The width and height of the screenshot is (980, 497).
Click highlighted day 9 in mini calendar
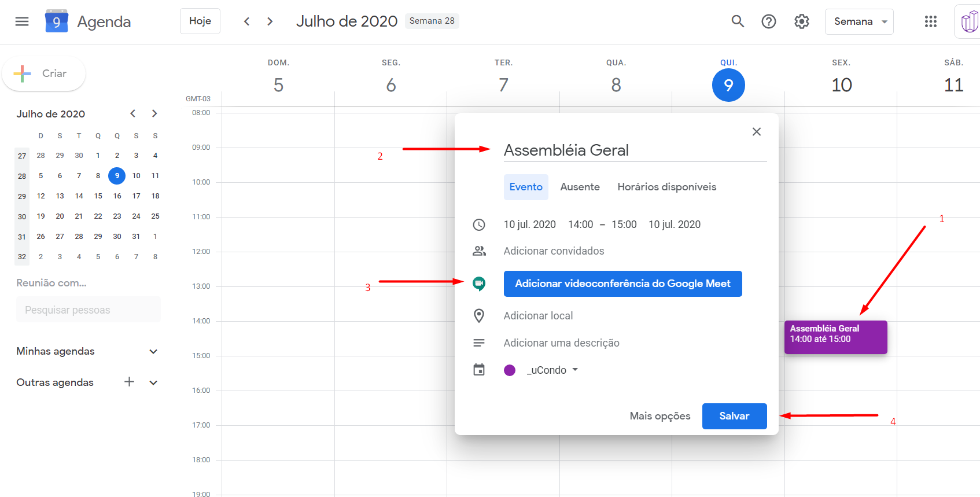click(117, 176)
